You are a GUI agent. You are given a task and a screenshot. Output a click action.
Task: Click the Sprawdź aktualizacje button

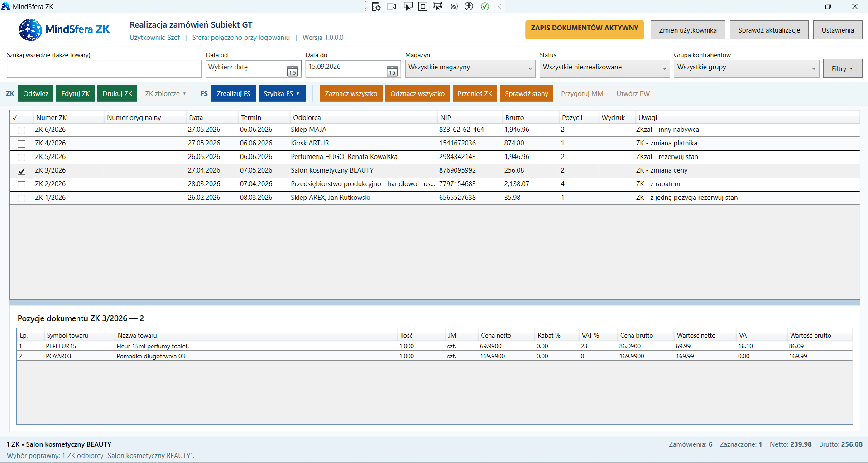(x=769, y=30)
